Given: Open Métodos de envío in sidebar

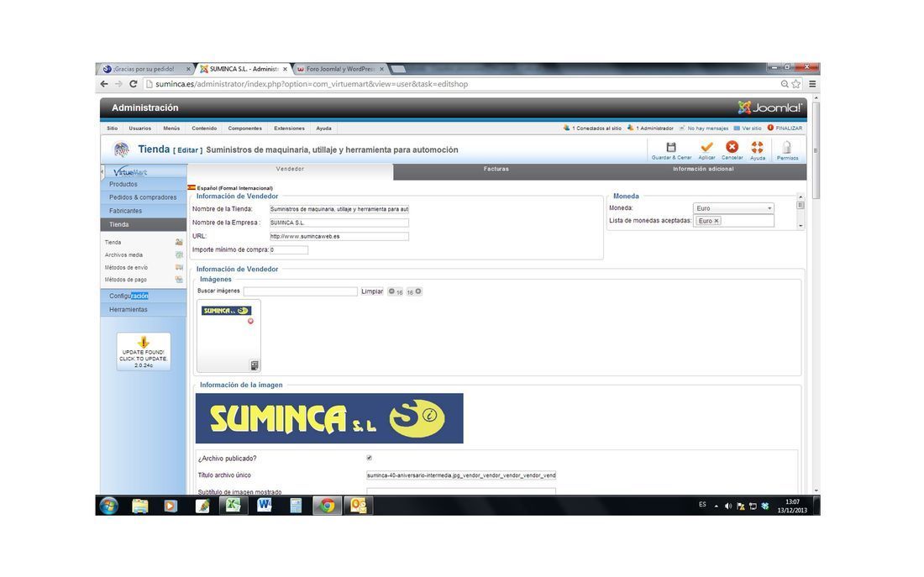Looking at the screenshot, I should click(x=126, y=268).
